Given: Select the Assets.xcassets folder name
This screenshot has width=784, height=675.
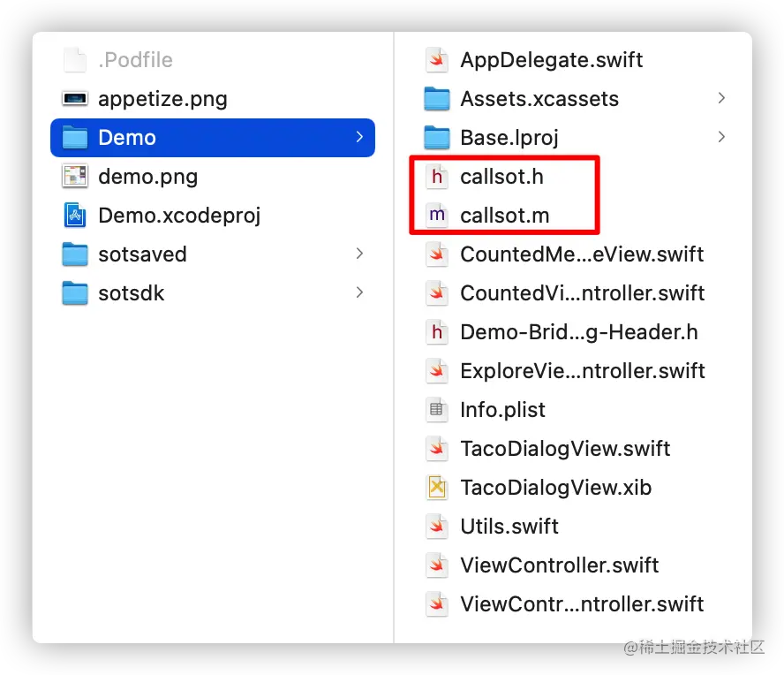Looking at the screenshot, I should click(539, 99).
